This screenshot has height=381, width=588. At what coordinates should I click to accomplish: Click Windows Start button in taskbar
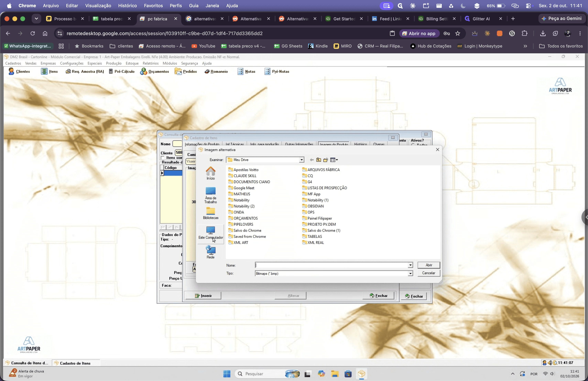227,374
